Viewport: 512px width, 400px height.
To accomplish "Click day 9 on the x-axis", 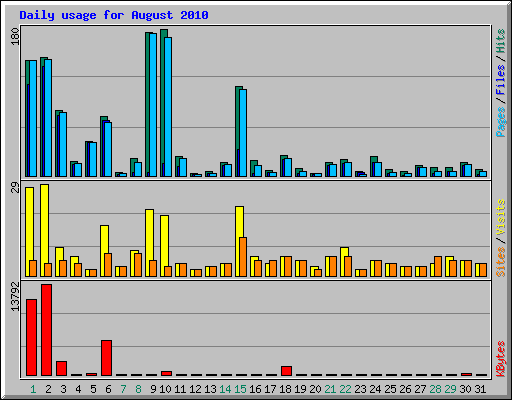I will (153, 389).
